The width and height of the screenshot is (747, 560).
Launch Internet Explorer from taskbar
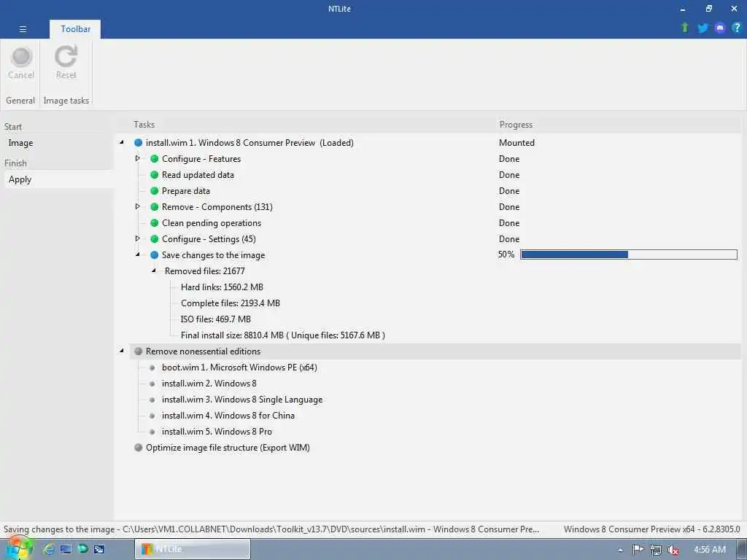tap(49, 549)
